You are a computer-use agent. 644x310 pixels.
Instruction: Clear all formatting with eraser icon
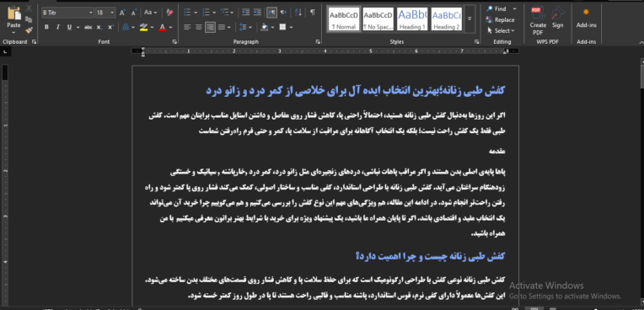pyautogui.click(x=170, y=13)
